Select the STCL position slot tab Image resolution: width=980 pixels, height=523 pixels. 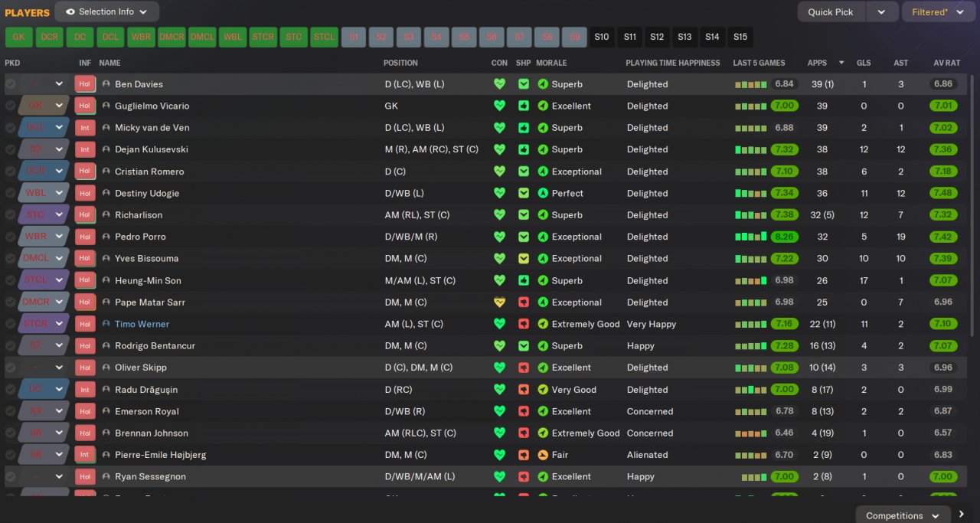(325, 37)
